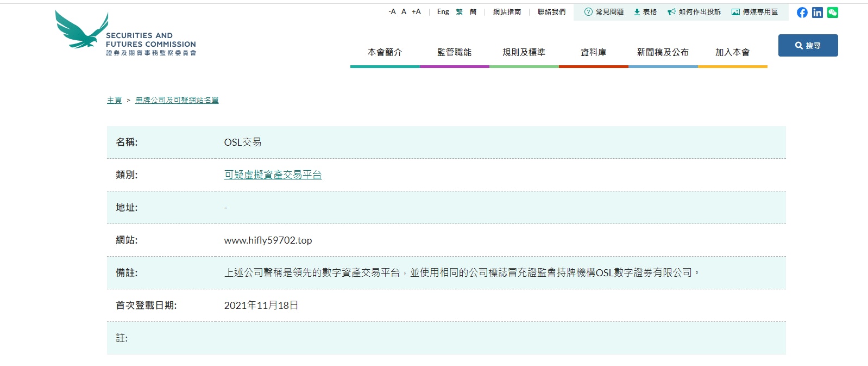Click the 註: row label
This screenshot has width=868, height=366.
[x=122, y=338]
